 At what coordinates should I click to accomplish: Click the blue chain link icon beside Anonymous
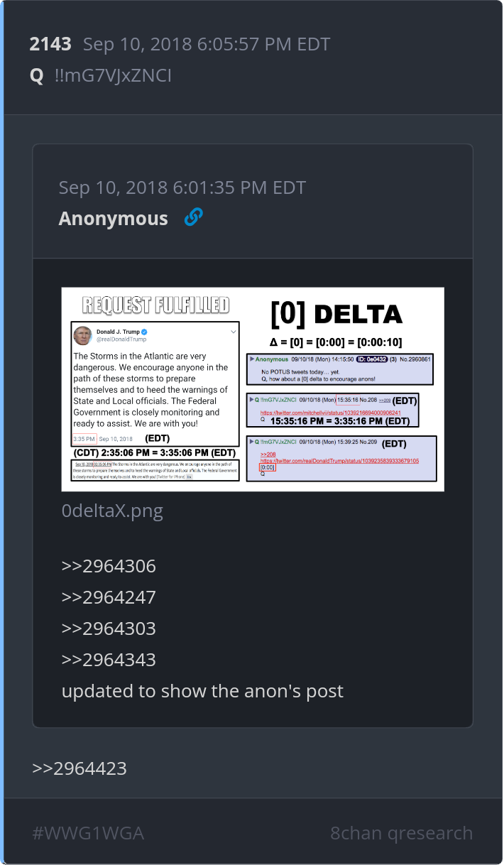(x=193, y=217)
